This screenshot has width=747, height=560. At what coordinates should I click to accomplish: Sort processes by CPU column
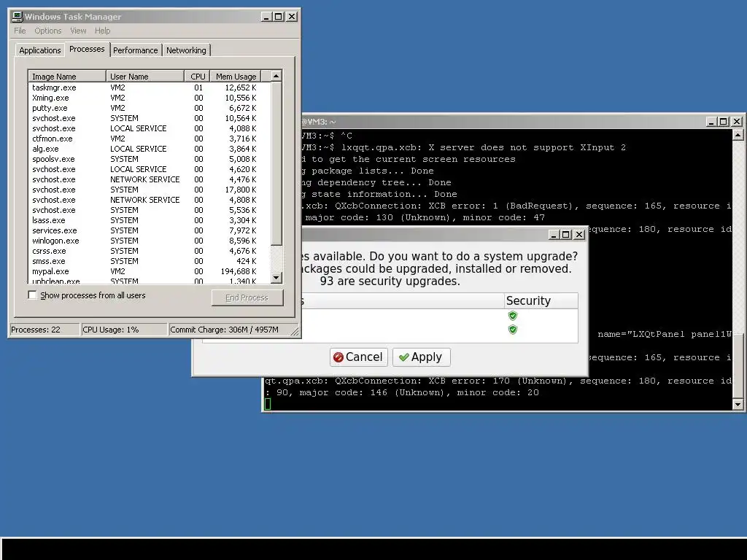[x=197, y=77]
